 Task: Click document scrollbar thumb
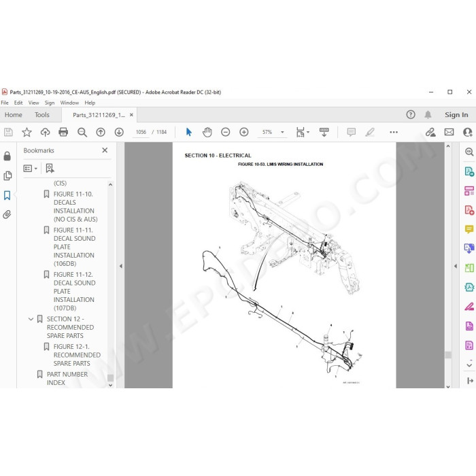(x=448, y=355)
